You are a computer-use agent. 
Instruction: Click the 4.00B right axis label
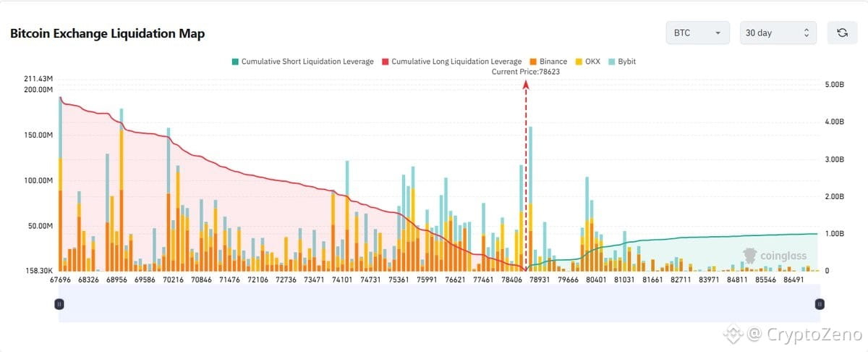(834, 122)
